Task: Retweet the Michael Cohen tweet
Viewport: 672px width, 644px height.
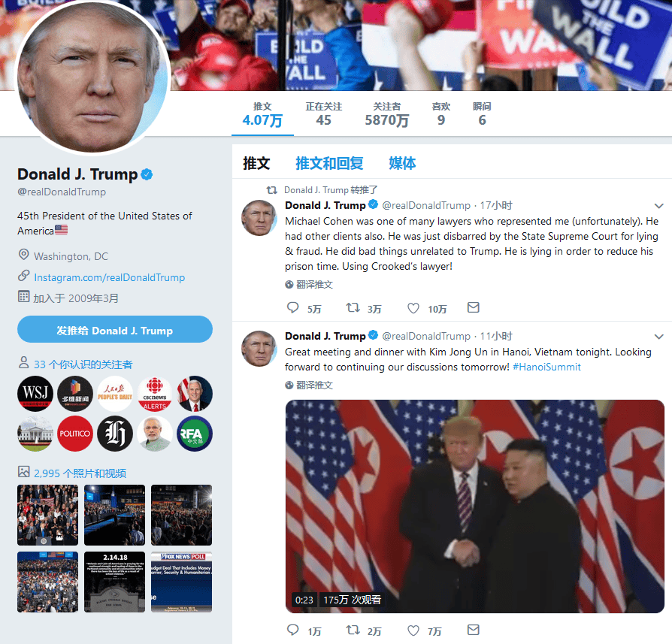Action: coord(353,307)
